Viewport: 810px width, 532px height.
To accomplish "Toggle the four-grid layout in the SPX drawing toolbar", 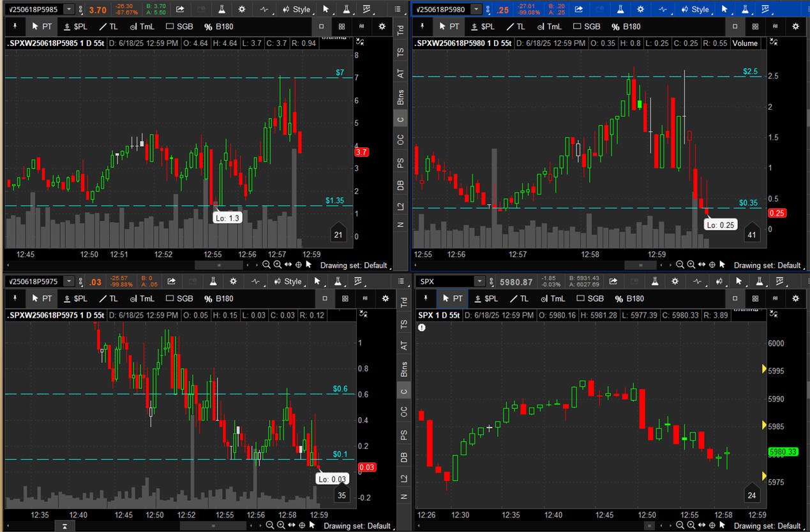I will (x=755, y=299).
